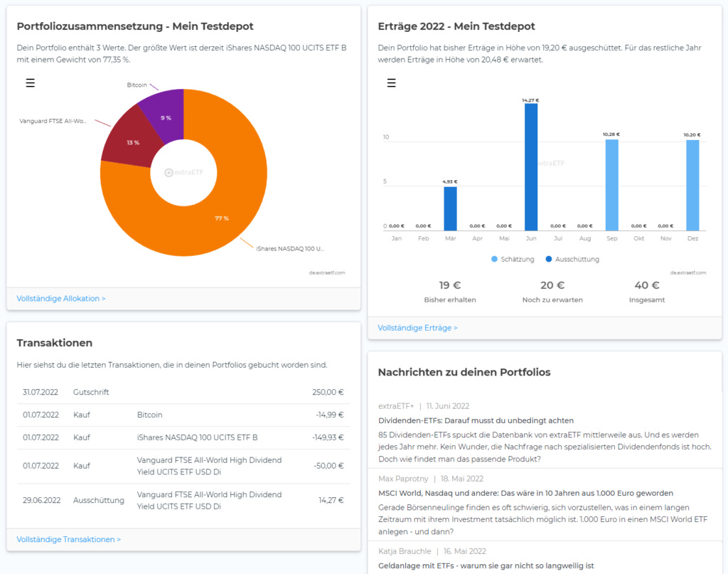Click the 'Dez' month axis label
Viewport: 728px width, 574px height.
pyautogui.click(x=692, y=238)
